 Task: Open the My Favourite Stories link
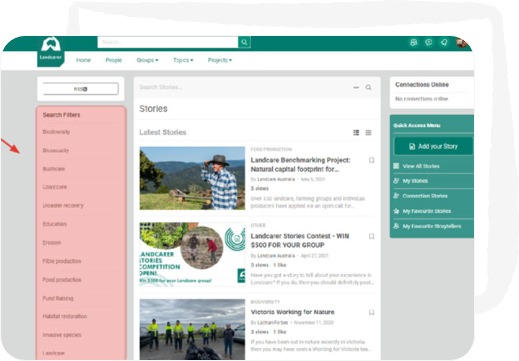(x=427, y=211)
